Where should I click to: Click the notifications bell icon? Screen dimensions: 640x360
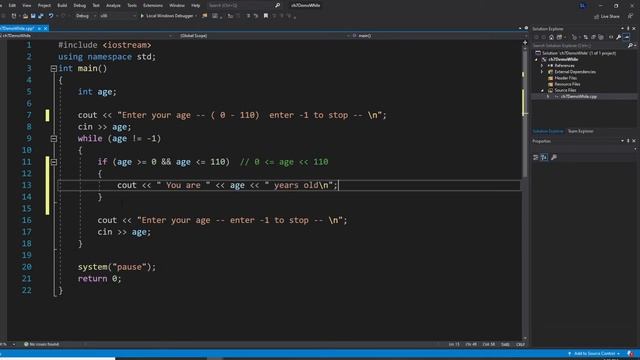[x=631, y=354]
